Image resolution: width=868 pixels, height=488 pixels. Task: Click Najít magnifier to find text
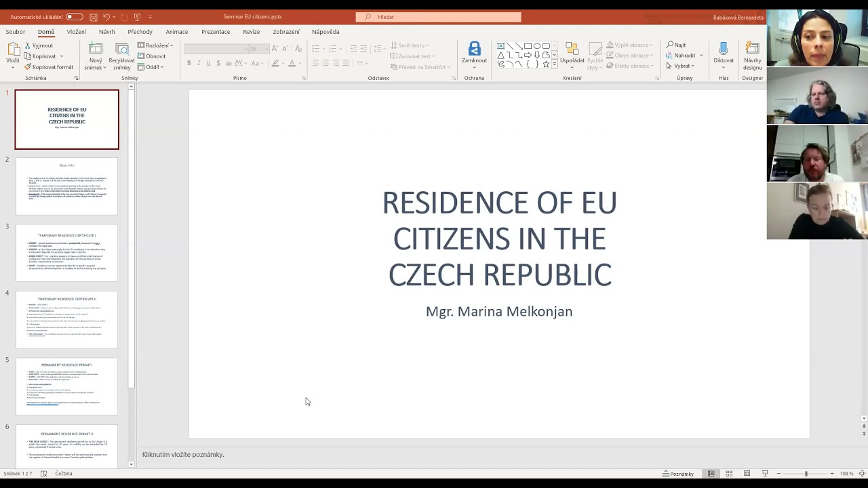pyautogui.click(x=676, y=45)
